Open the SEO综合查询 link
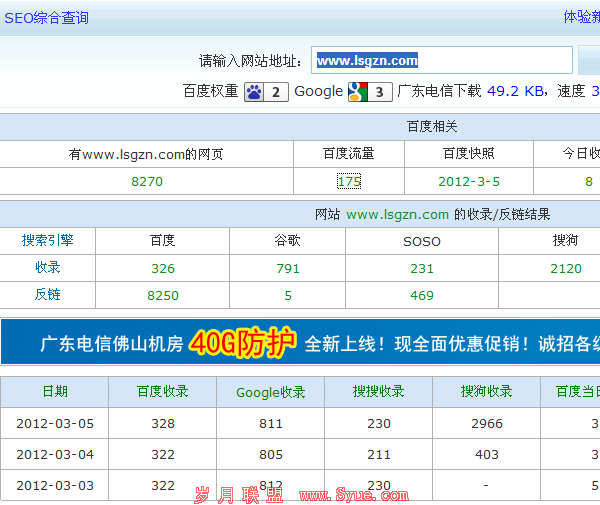The height and width of the screenshot is (505, 600). coord(47,18)
